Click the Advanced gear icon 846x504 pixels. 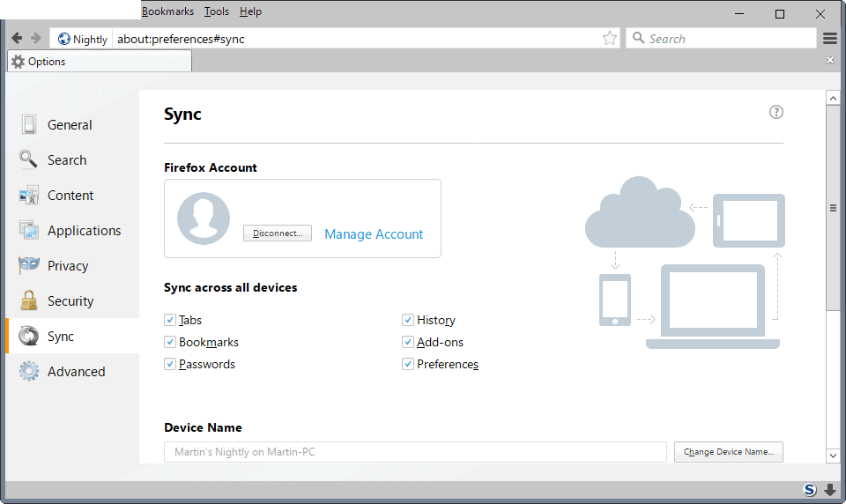click(28, 371)
